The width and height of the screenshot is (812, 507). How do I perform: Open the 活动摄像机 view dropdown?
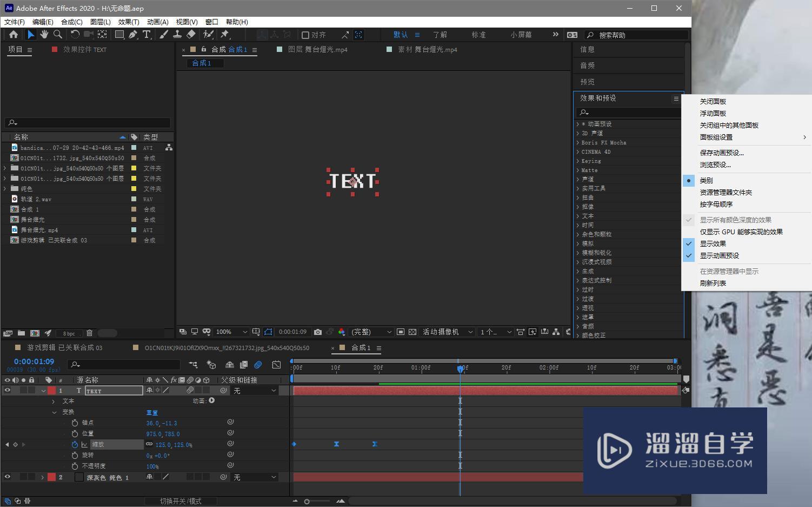[x=447, y=332]
